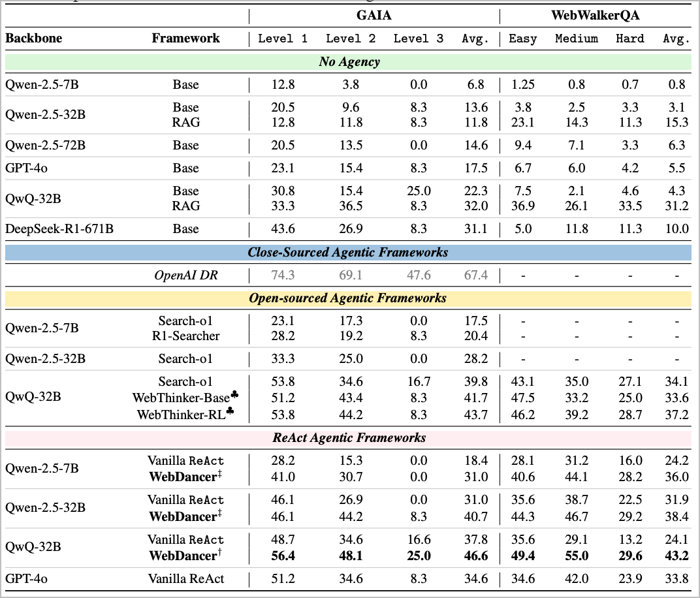Image resolution: width=700 pixels, height=598 pixels.
Task: Select the value 37.2 in WebThinker-RL row
Action: point(676,415)
